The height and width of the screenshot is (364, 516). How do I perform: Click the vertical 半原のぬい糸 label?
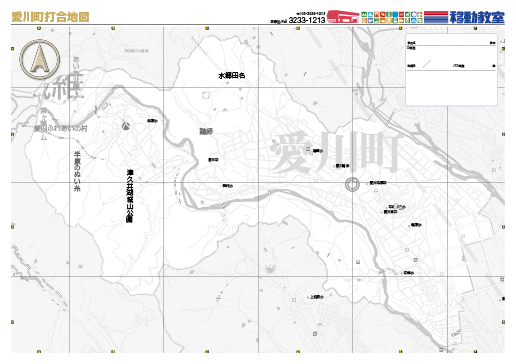tap(77, 172)
